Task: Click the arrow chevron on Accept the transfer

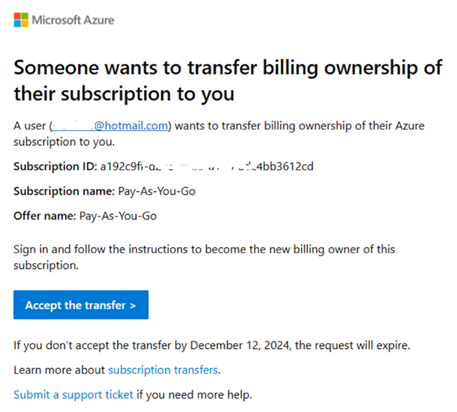Action: [x=133, y=305]
